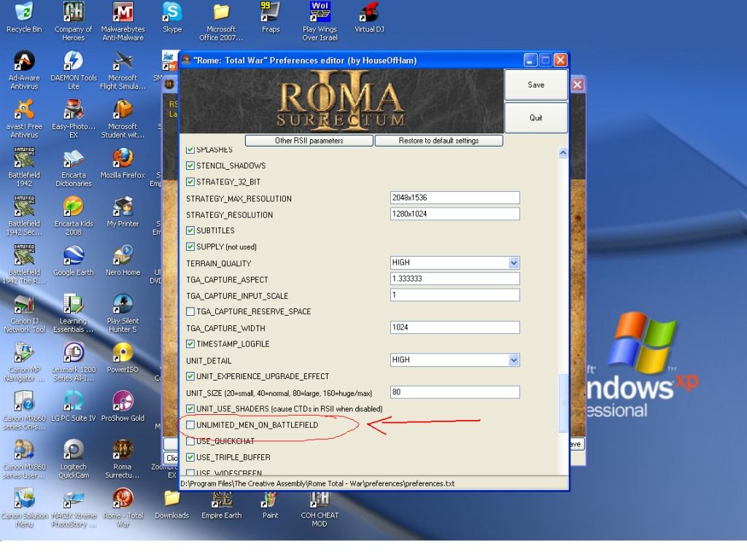Toggle TGA_CAPTURE_RESERVE_SPACE checkbox
This screenshot has width=747, height=560.
(x=190, y=312)
